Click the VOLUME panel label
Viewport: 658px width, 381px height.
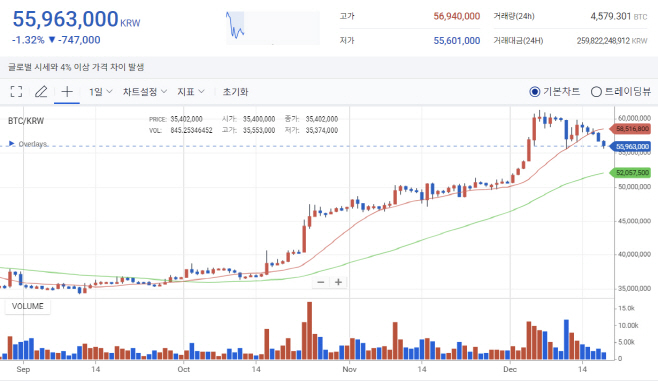(28, 306)
